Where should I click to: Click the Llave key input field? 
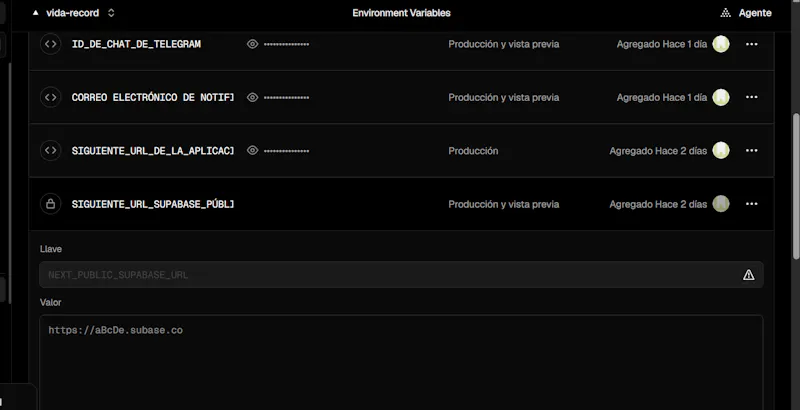point(402,275)
